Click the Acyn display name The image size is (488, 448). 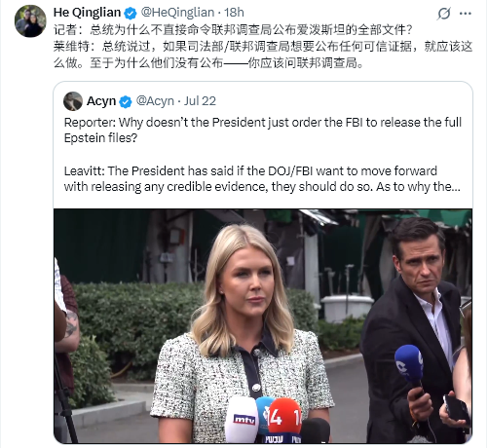tap(101, 101)
